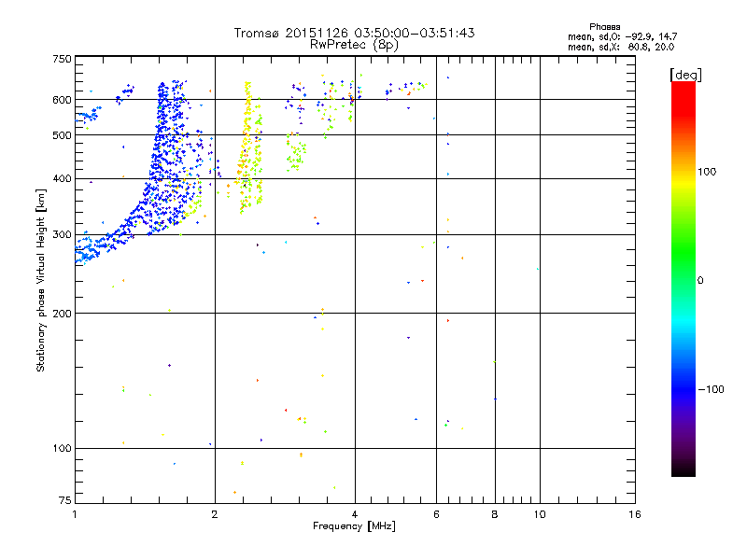This screenshot has width=747, height=560.
Task: Click the '[deg]' label above the colorbar
Action: 685,75
